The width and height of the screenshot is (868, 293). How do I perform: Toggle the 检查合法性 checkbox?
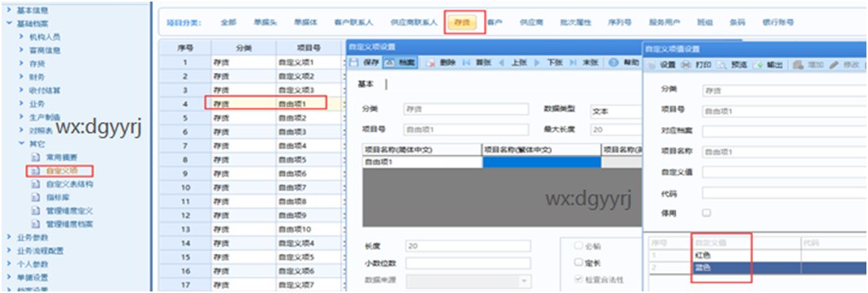click(x=578, y=280)
